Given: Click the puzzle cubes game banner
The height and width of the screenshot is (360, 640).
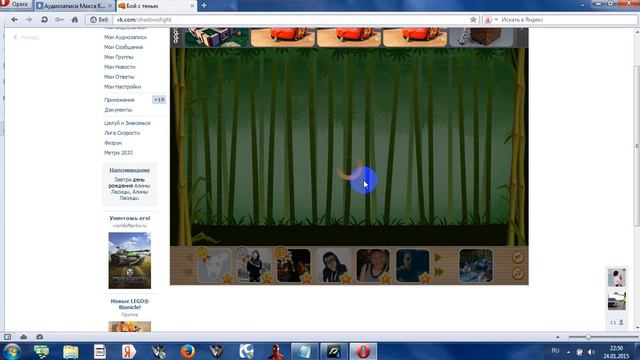Looking at the screenshot, I should 217,37.
